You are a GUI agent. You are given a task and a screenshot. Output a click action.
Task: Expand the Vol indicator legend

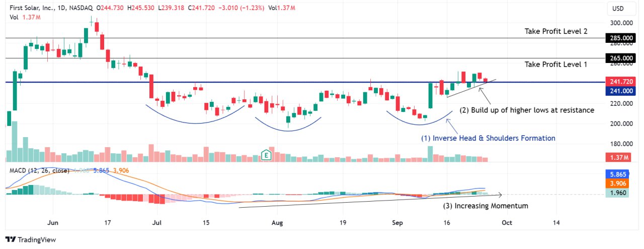pos(15,17)
